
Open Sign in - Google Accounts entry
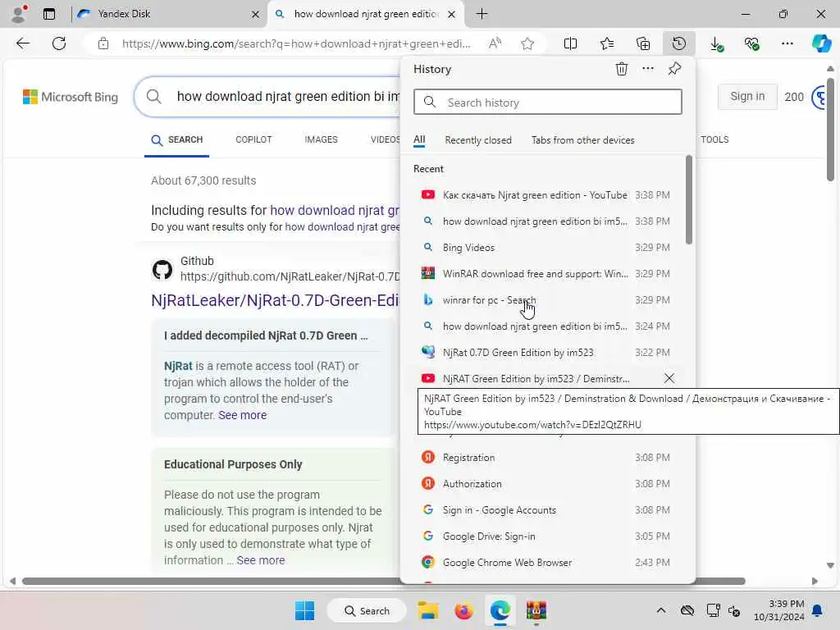[546, 510]
